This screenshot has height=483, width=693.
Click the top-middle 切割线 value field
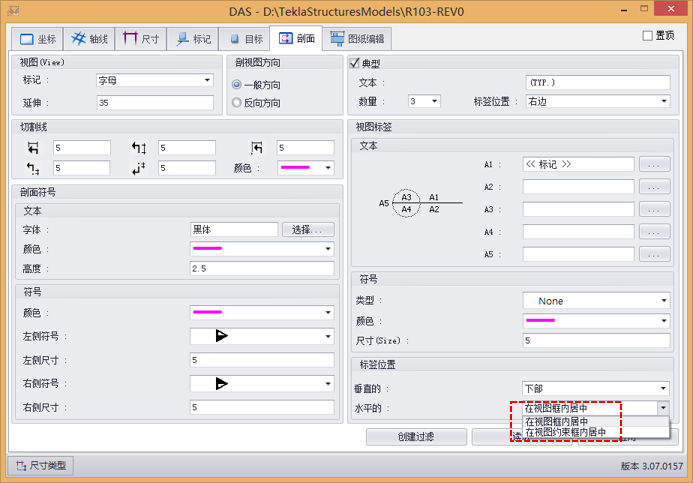click(187, 148)
